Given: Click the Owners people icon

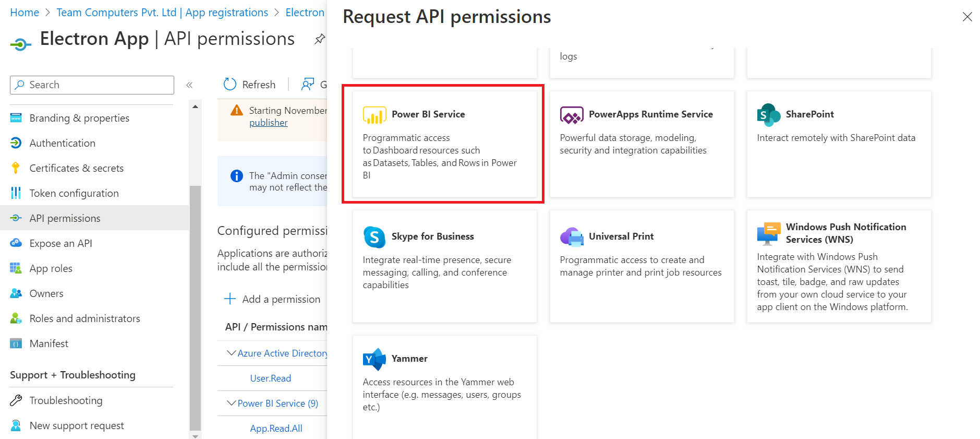Looking at the screenshot, I should coord(16,293).
